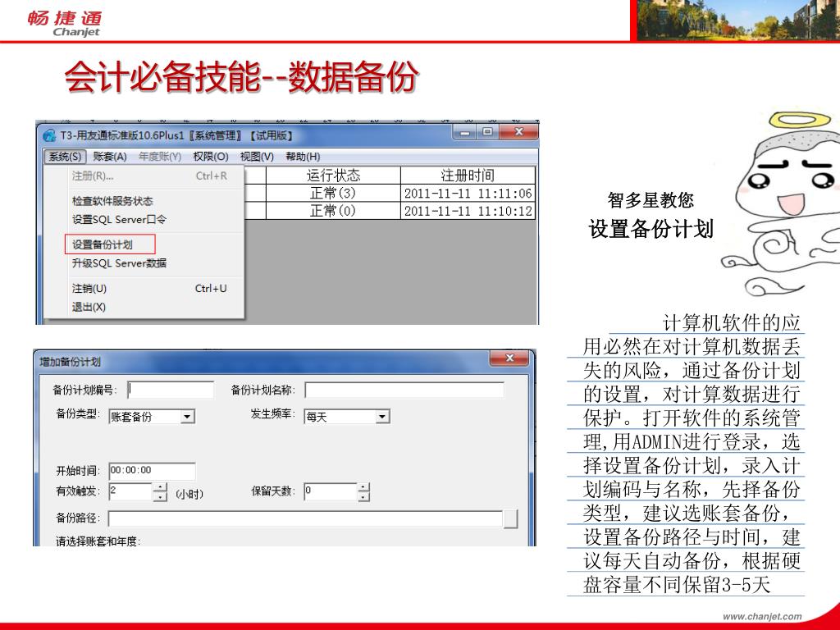The width and height of the screenshot is (840, 630).
Task: Click the 开始时间 time field
Action: pyautogui.click(x=152, y=471)
